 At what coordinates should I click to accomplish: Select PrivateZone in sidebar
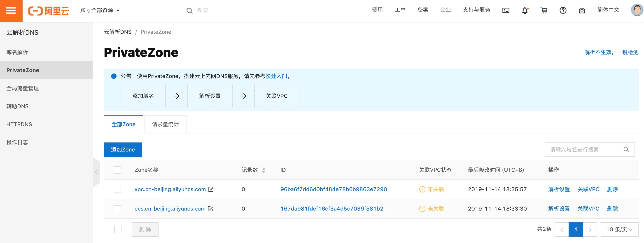click(x=47, y=70)
